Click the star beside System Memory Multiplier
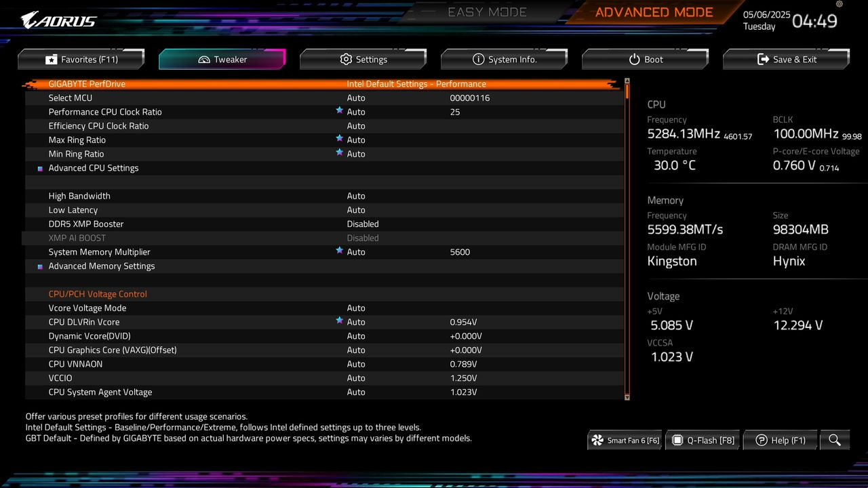The width and height of the screenshot is (868, 488). (340, 251)
